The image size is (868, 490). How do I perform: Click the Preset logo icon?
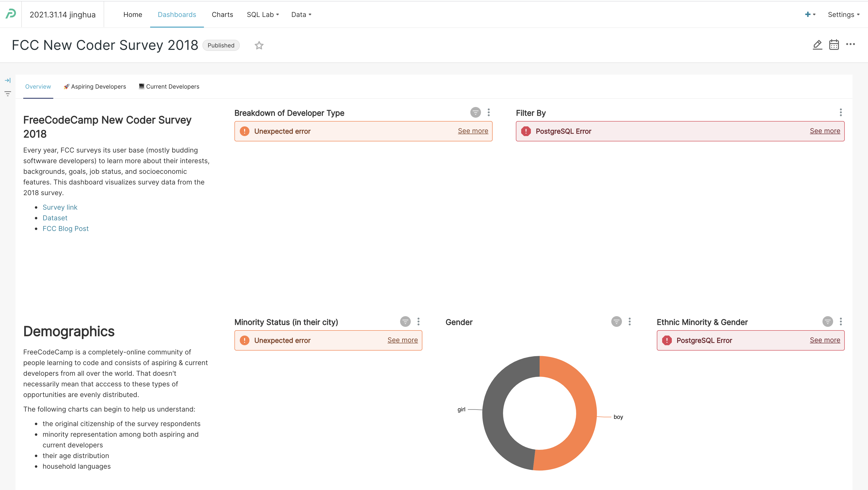pyautogui.click(x=10, y=14)
